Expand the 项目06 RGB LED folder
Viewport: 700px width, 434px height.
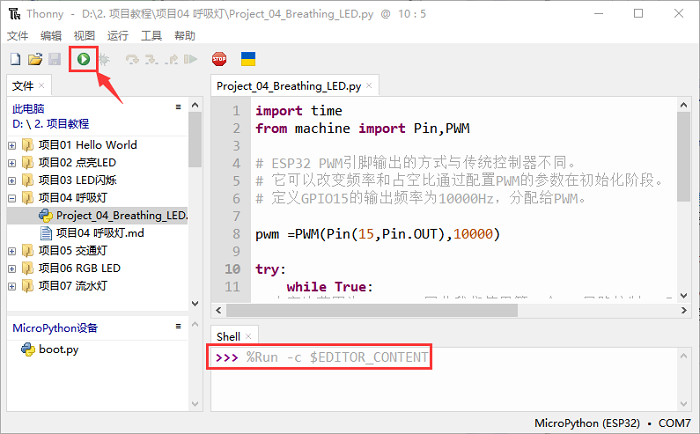(x=12, y=268)
